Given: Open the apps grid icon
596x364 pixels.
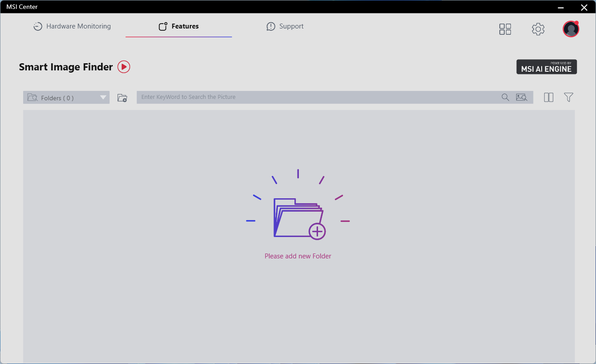Looking at the screenshot, I should (x=505, y=29).
